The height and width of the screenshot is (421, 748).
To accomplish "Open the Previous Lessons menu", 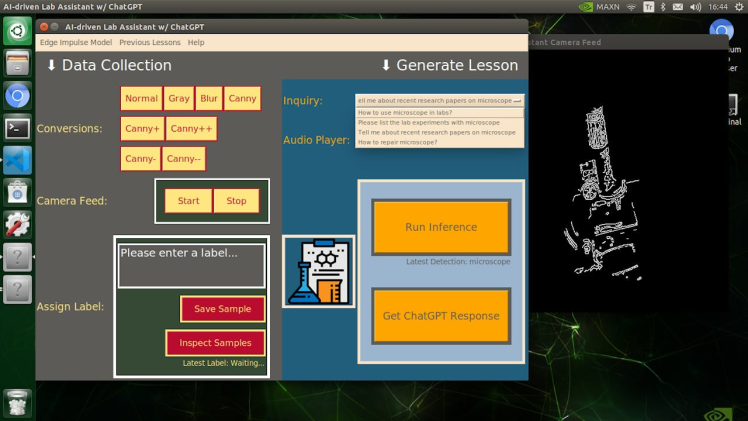I will tap(150, 42).
